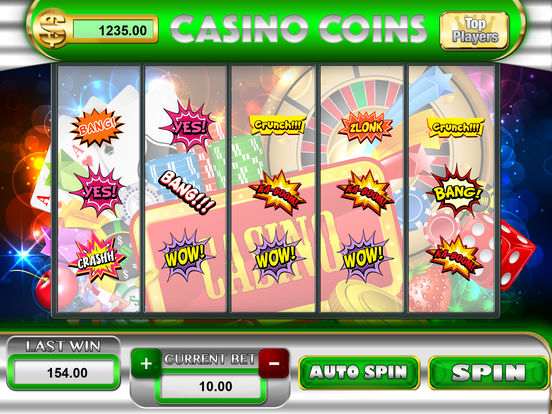Screen dimensions: 552x414
Task: Select the coin balance field showing 1235.00
Action: click(x=114, y=30)
